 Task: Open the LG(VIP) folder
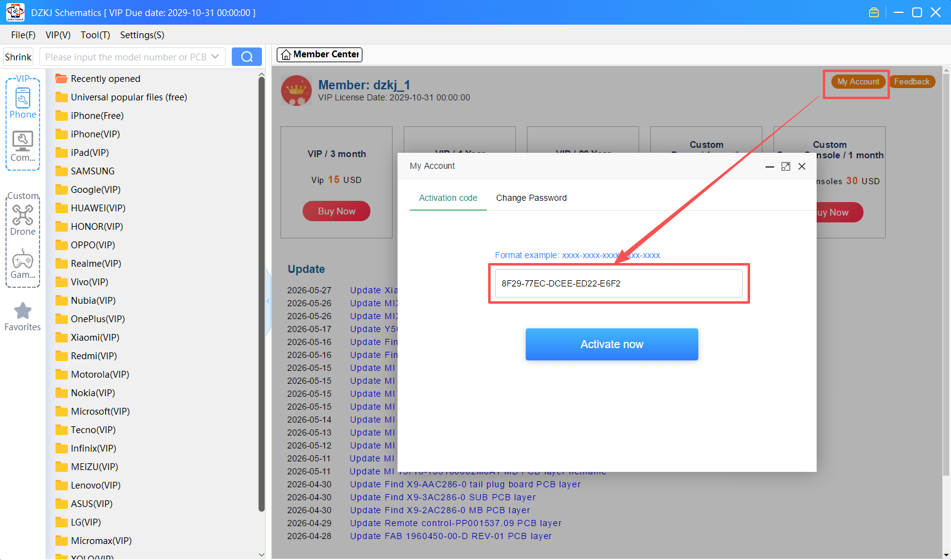(x=78, y=522)
